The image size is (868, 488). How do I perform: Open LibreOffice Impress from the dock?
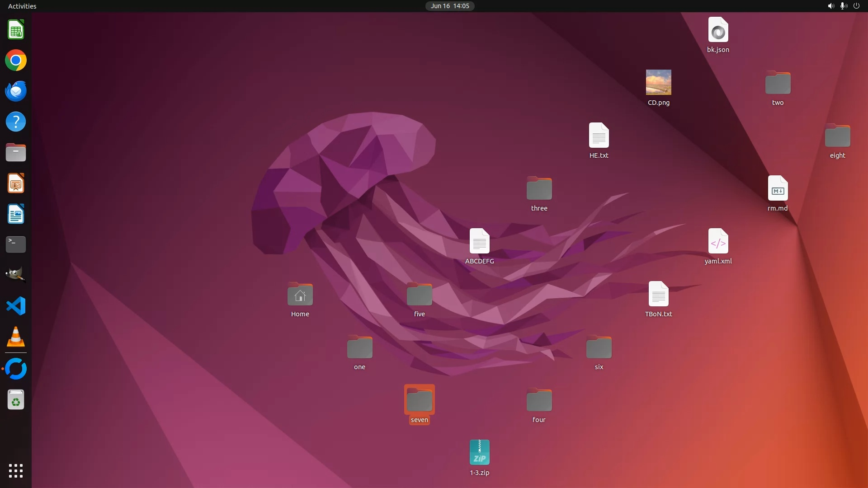coord(16,183)
